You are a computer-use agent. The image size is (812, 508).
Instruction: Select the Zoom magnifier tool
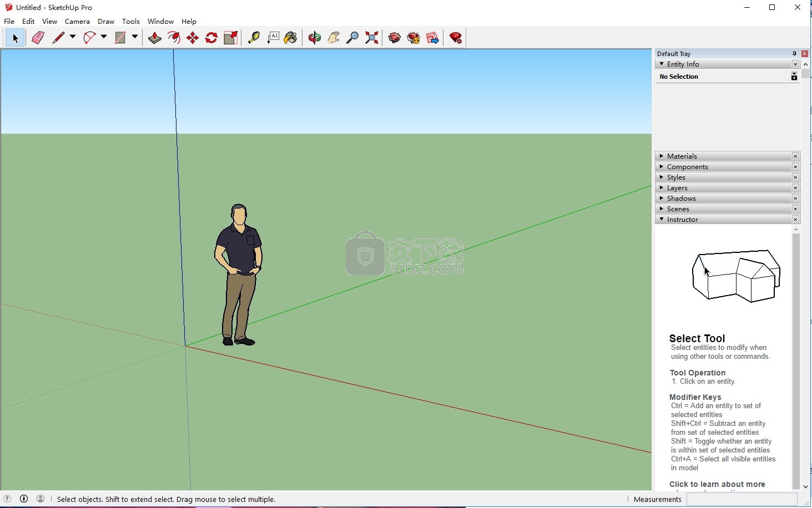pyautogui.click(x=352, y=38)
